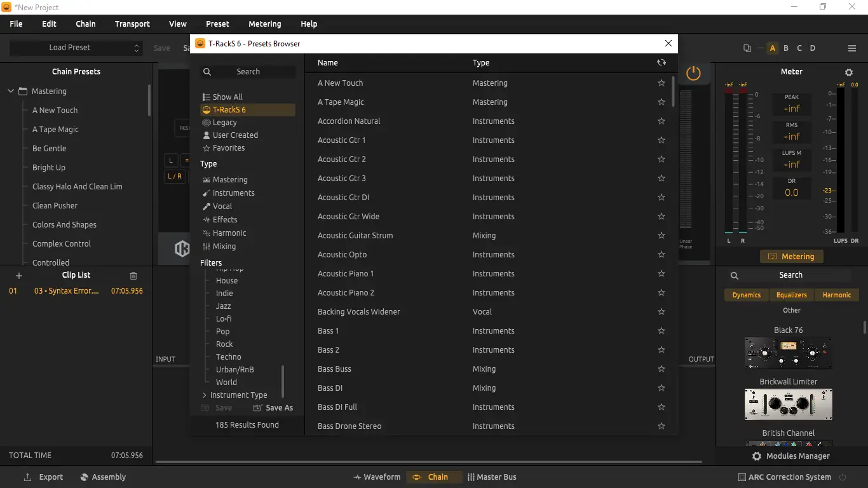
Task: Favorite the Acoustic Opto preset
Action: 661,255
